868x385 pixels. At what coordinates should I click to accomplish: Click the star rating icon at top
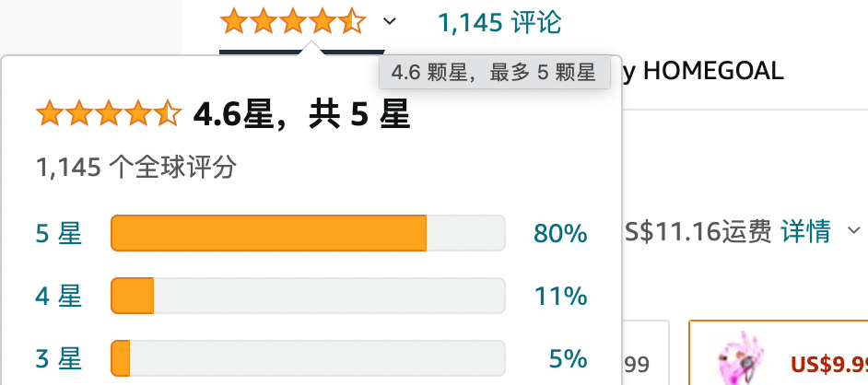pyautogui.click(x=293, y=21)
